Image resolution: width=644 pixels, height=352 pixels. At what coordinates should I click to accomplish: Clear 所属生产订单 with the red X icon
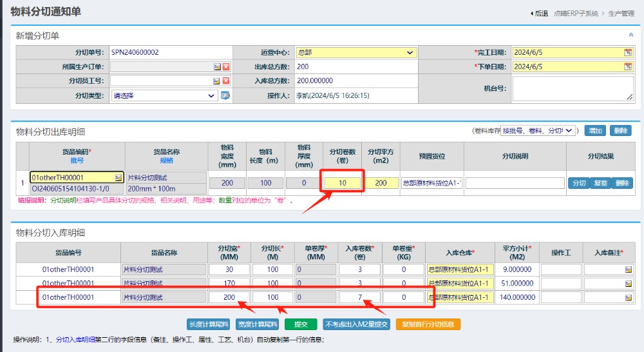(226, 67)
